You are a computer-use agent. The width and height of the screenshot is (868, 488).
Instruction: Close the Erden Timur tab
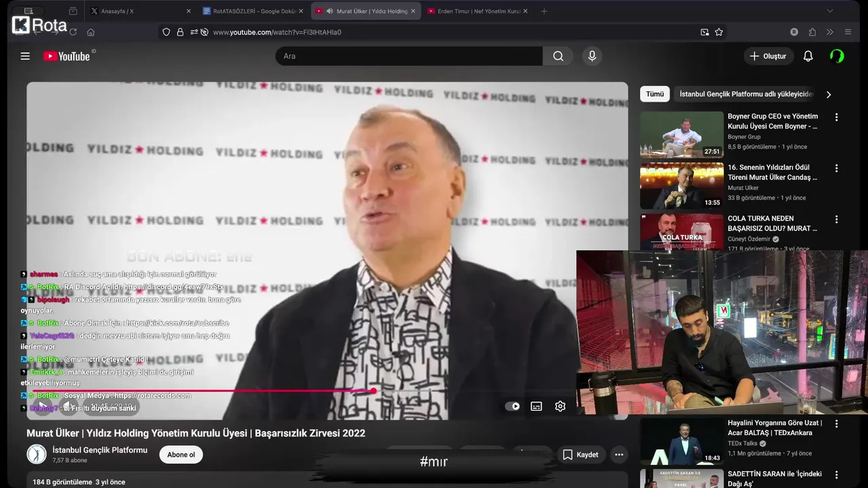tap(525, 11)
